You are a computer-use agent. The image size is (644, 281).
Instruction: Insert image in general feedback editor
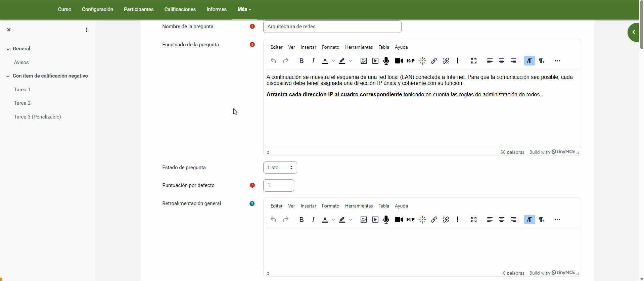coord(364,220)
